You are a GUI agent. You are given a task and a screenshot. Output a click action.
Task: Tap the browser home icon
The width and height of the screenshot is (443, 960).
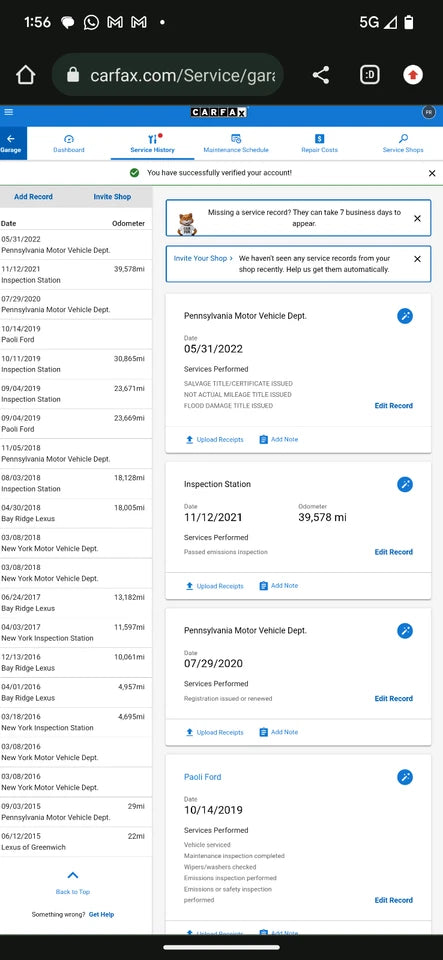click(x=26, y=75)
